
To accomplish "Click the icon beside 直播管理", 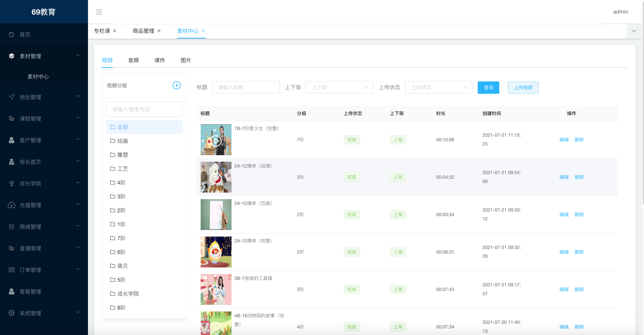I will point(12,248).
